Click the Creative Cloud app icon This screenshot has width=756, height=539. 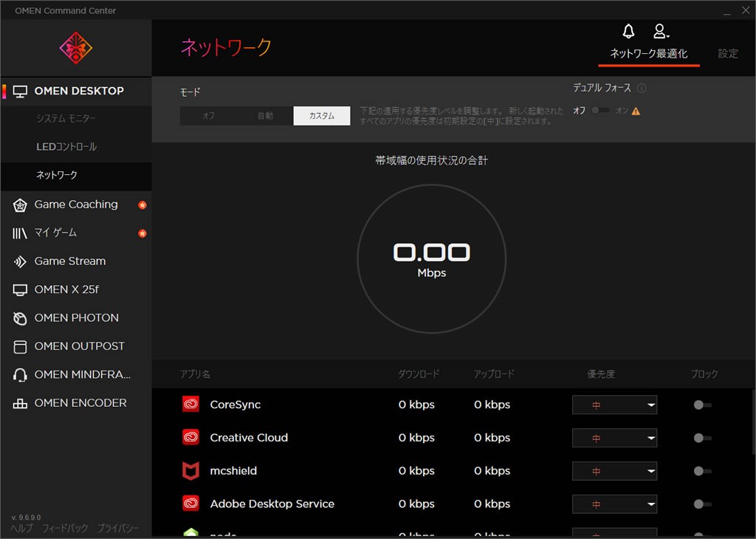191,437
